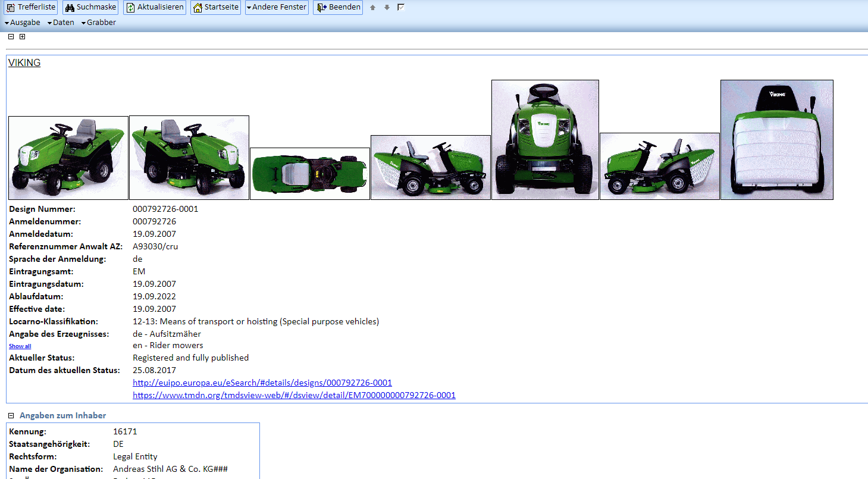Open the euipo.europa.eu eSearch link
This screenshot has width=868, height=479.
[x=262, y=383]
